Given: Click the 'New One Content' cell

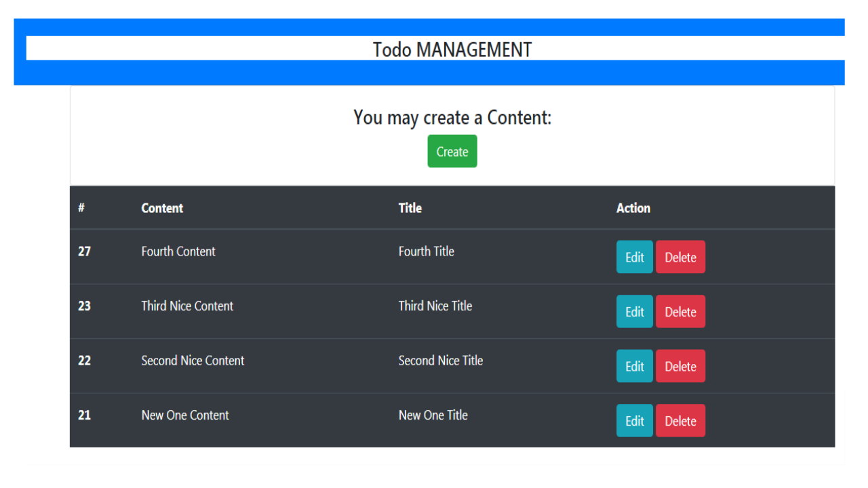Looking at the screenshot, I should [x=185, y=415].
